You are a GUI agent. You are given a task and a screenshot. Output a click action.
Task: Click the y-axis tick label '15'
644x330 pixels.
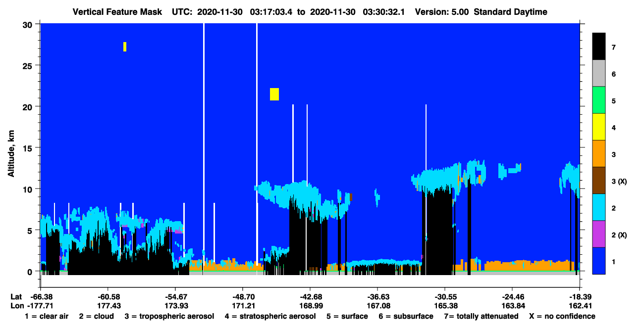coord(29,148)
